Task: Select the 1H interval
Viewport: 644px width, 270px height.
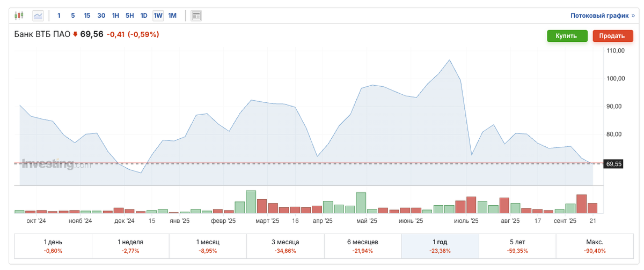Action: (115, 16)
